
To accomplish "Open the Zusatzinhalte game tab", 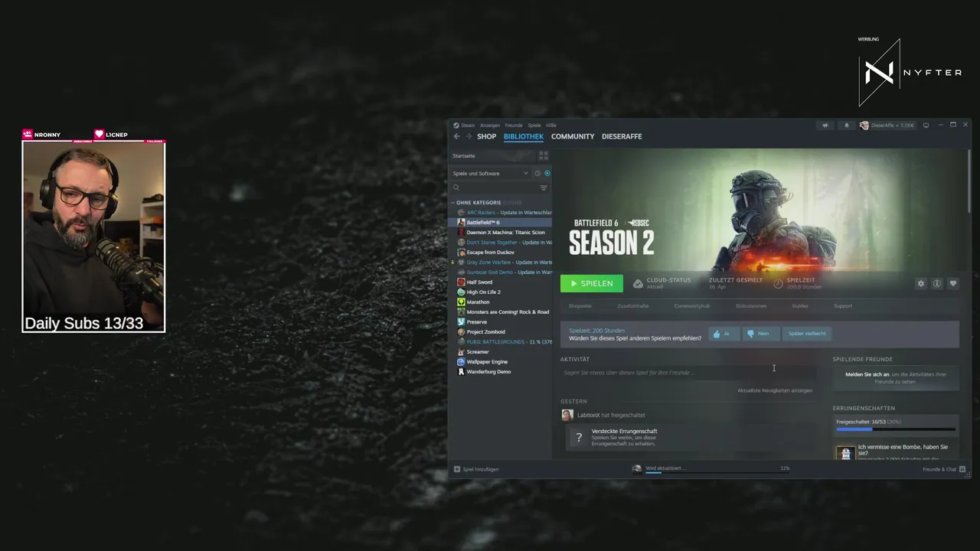I will [633, 305].
